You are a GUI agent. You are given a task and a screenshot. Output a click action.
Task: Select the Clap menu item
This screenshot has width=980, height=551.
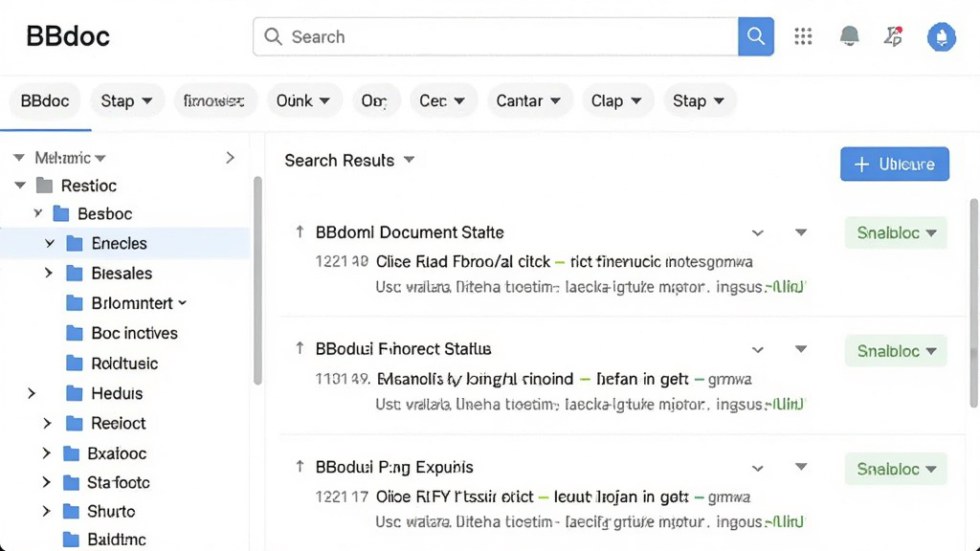(616, 100)
